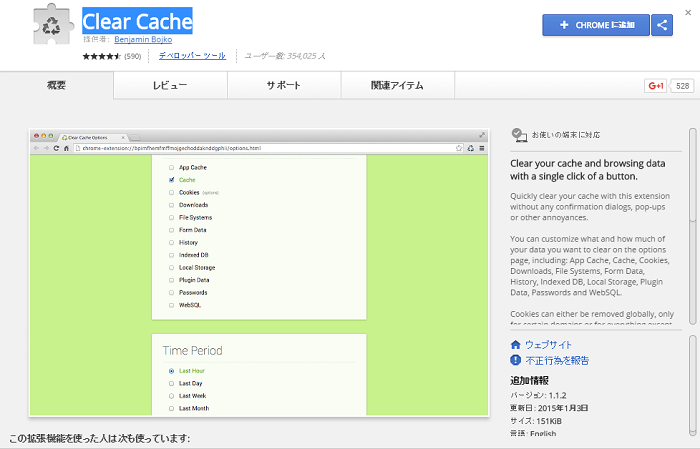This screenshot has height=449, width=700.
Task: Click the Clear Cache title text
Action: click(137, 21)
